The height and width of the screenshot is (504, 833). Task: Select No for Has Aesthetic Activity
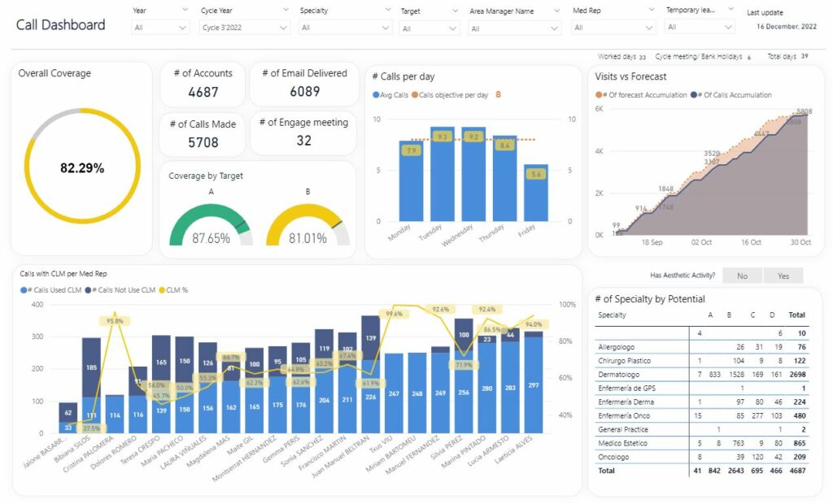(x=742, y=276)
